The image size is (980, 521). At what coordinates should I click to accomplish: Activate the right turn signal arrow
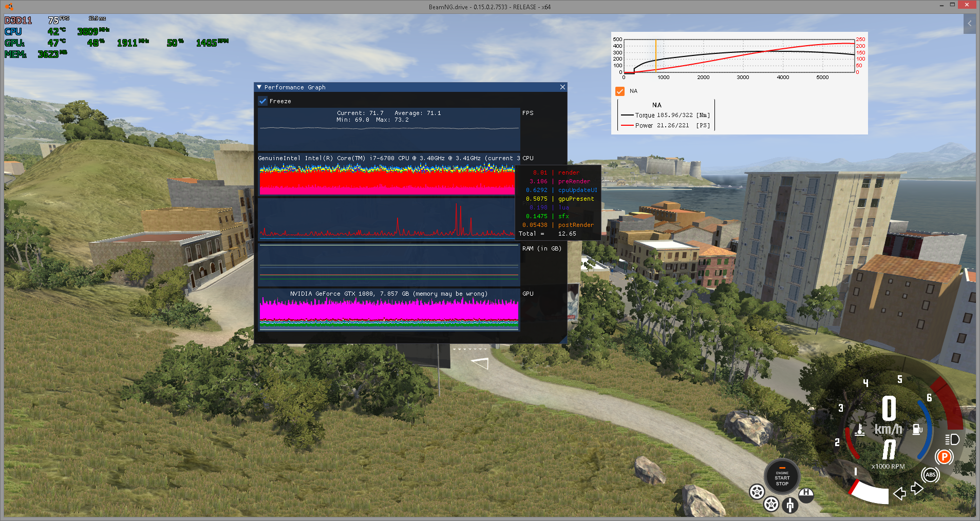[x=917, y=488]
